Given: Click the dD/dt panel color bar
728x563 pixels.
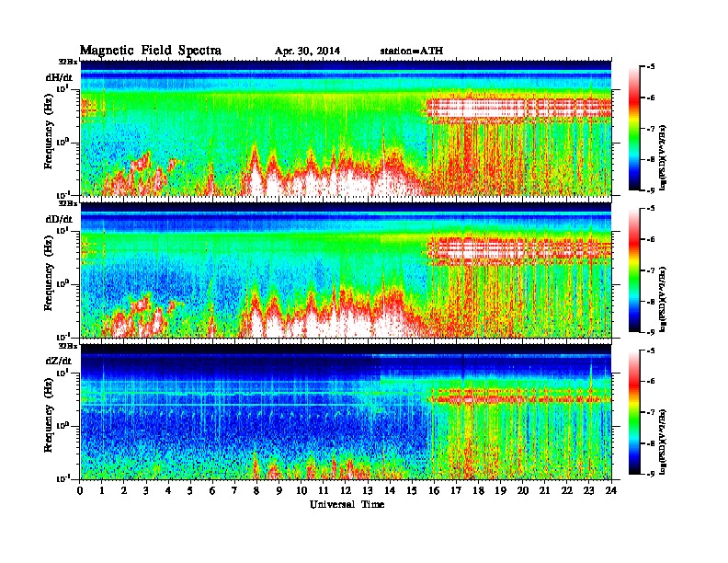Looking at the screenshot, I should pyautogui.click(x=633, y=270).
